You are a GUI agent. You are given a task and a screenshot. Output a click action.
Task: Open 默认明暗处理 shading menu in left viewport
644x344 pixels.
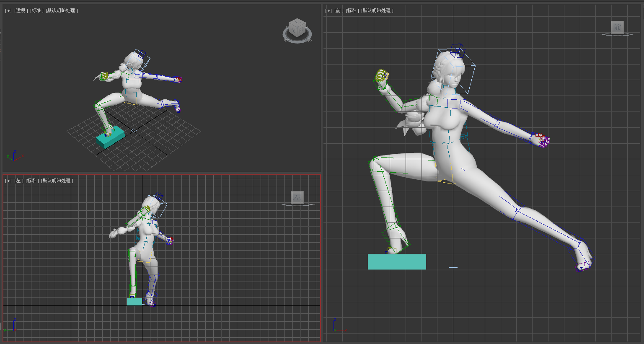point(57,181)
